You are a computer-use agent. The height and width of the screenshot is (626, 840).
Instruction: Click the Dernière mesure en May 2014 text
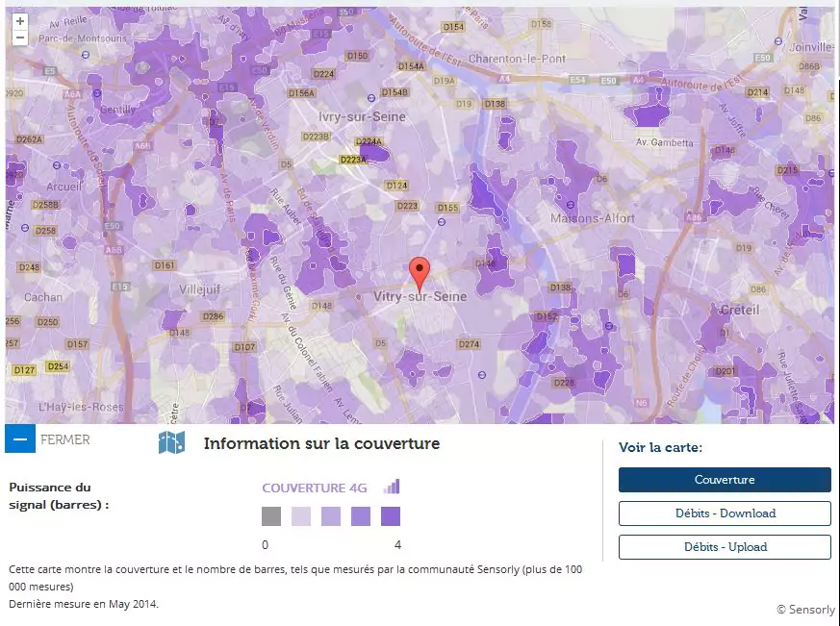click(x=84, y=604)
